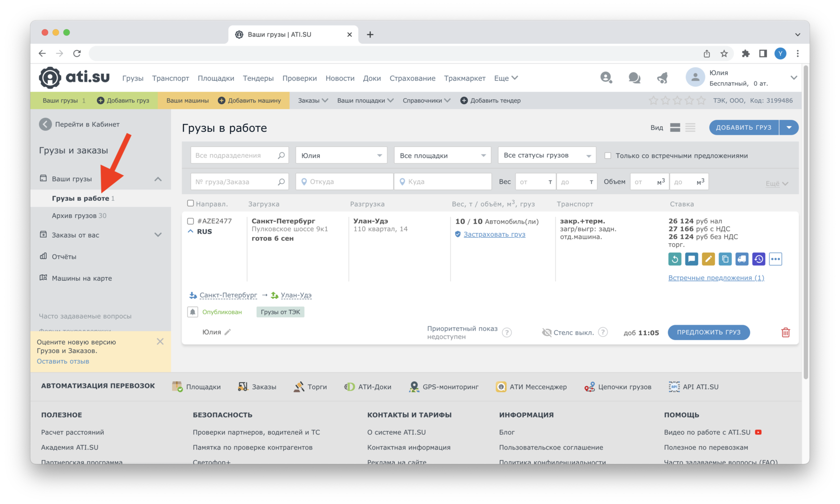This screenshot has height=504, width=840.
Task: Click the search icon in № груза/Заказа field
Action: (281, 182)
